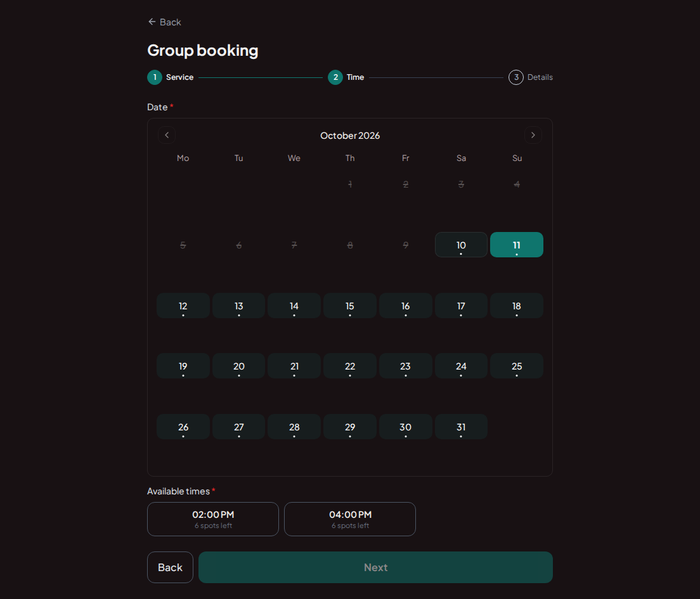
Task: Book on October 28
Action: coord(294,427)
